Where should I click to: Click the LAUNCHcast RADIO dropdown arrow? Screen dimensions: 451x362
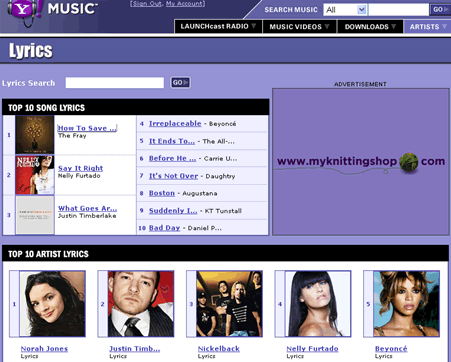point(254,26)
